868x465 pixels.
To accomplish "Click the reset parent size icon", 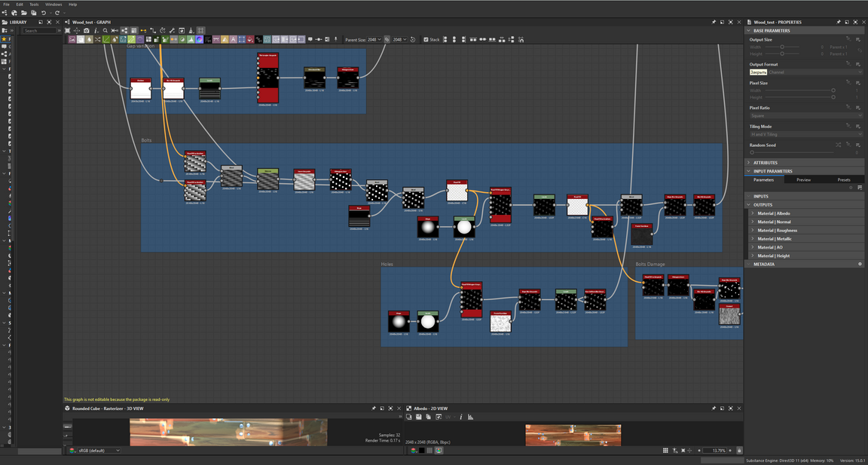I will [413, 39].
